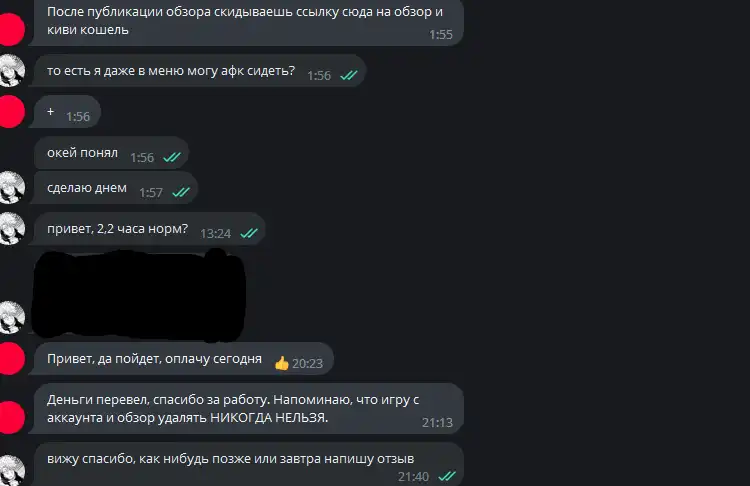Click the red avatar next to the '+' message
This screenshot has height=486, width=750.
click(11, 111)
